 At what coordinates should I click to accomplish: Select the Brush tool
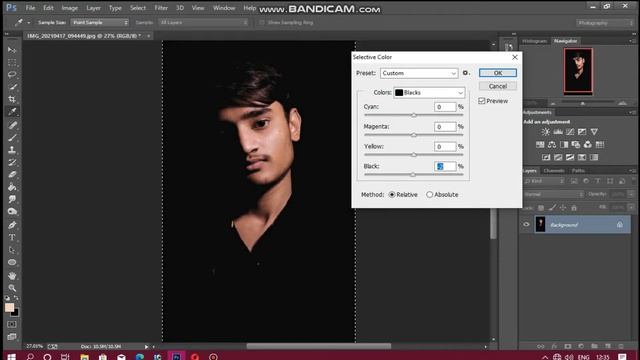click(12, 138)
